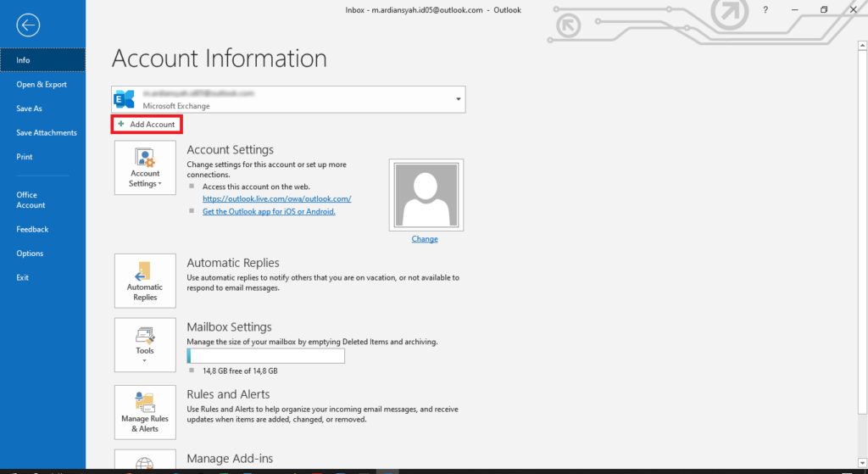The width and height of the screenshot is (868, 474).
Task: Click the 'Access this account on the web' text
Action: click(256, 187)
